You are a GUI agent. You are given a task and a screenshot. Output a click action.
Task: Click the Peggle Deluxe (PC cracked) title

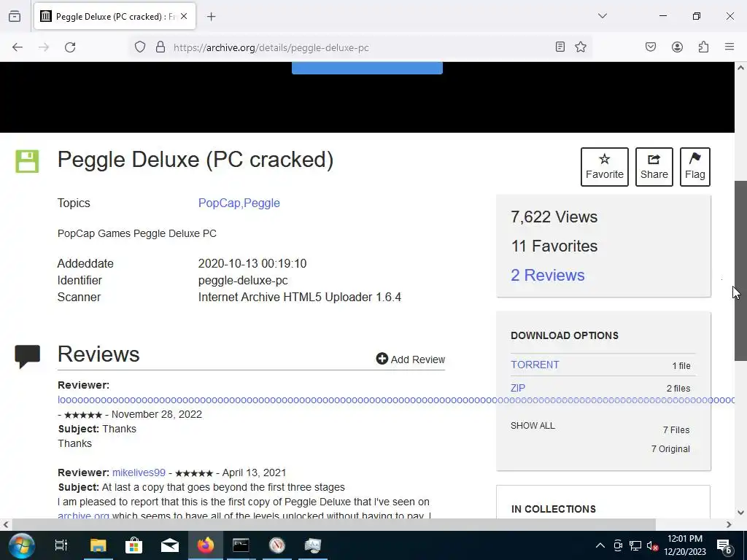196,160
